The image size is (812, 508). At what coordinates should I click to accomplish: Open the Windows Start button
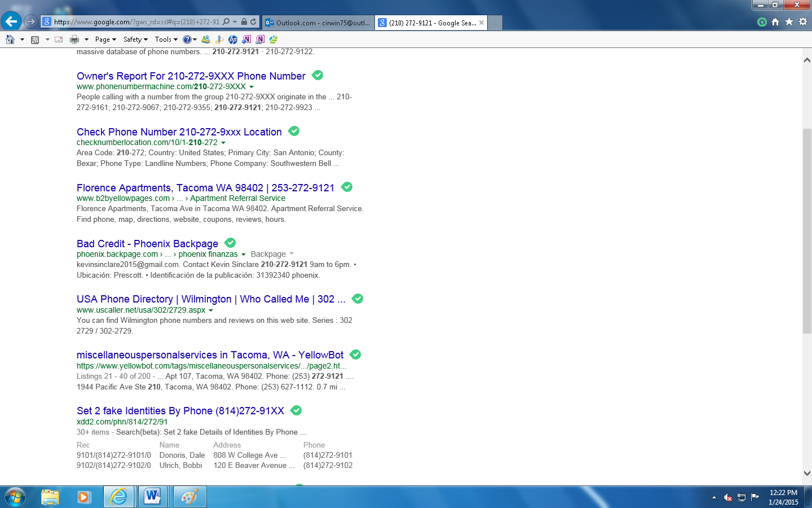click(x=15, y=497)
